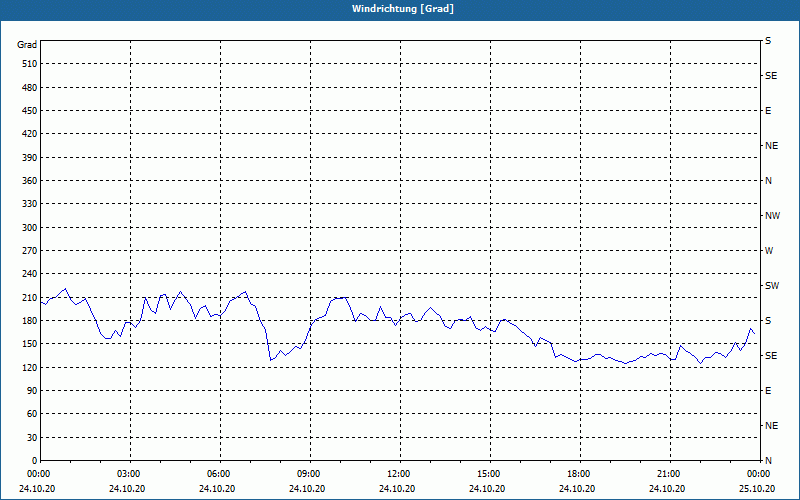Pick the 0 degree axis label
The height and width of the screenshot is (500, 800).
(x=34, y=460)
